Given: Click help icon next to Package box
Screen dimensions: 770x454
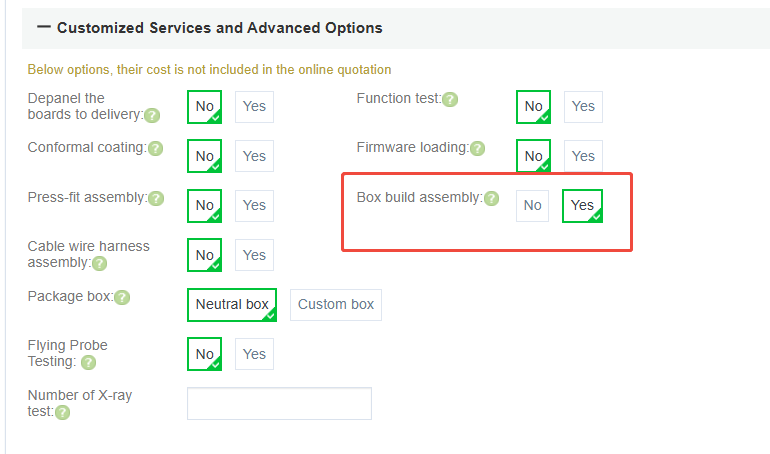Looking at the screenshot, I should [x=122, y=298].
